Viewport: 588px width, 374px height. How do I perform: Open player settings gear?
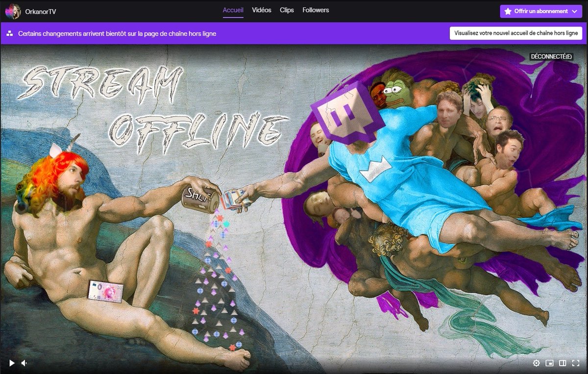537,363
